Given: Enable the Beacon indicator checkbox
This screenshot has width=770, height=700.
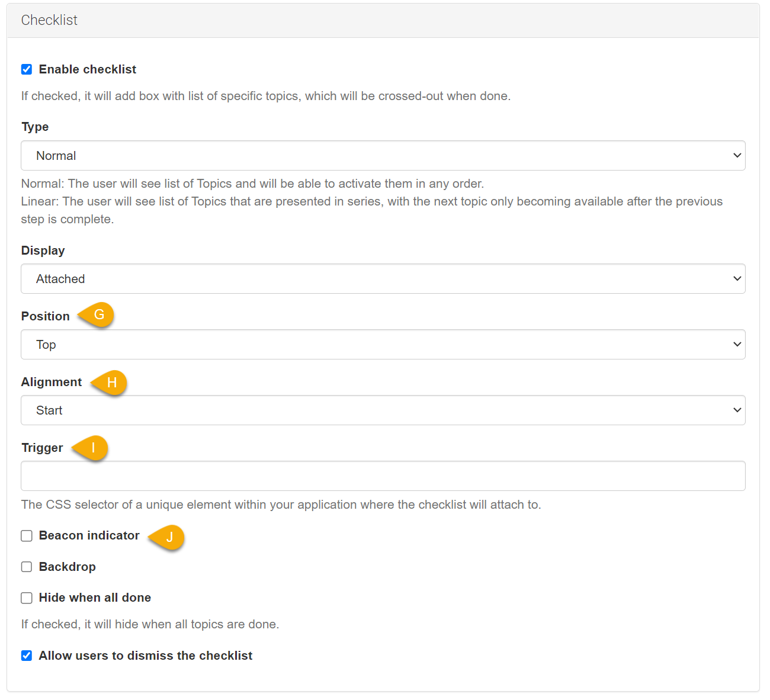Looking at the screenshot, I should click(x=27, y=536).
